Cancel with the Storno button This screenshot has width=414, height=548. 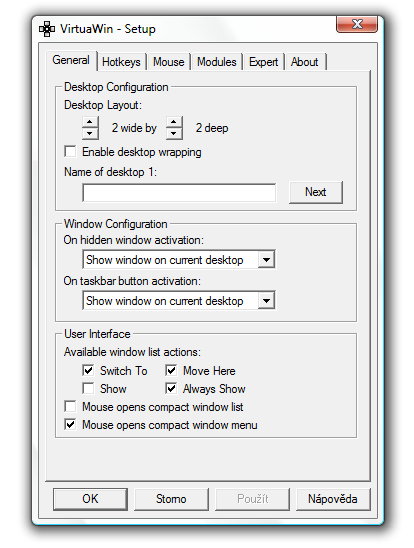171,499
